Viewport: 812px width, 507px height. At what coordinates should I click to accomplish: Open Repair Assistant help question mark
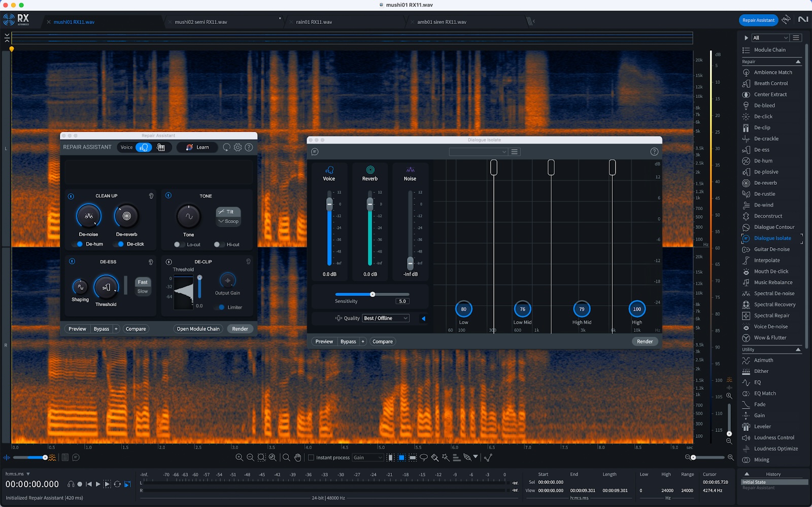249,147
